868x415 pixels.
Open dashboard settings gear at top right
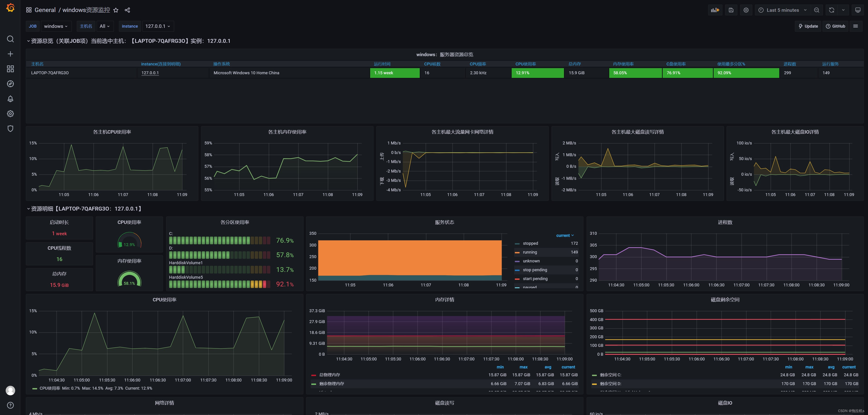tap(746, 10)
